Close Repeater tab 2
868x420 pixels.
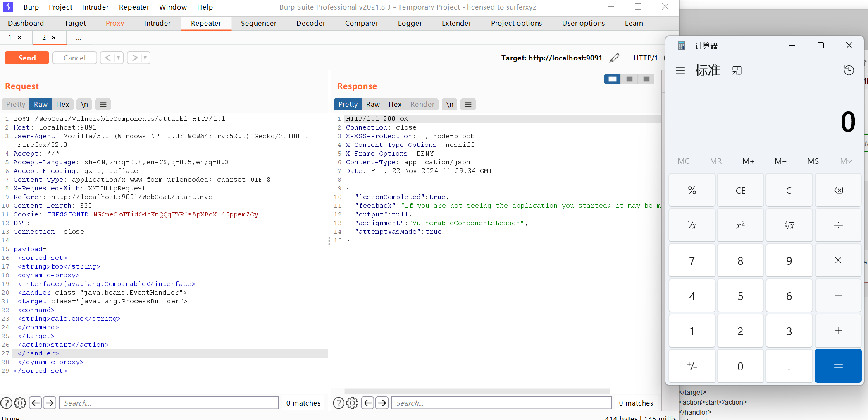point(54,38)
